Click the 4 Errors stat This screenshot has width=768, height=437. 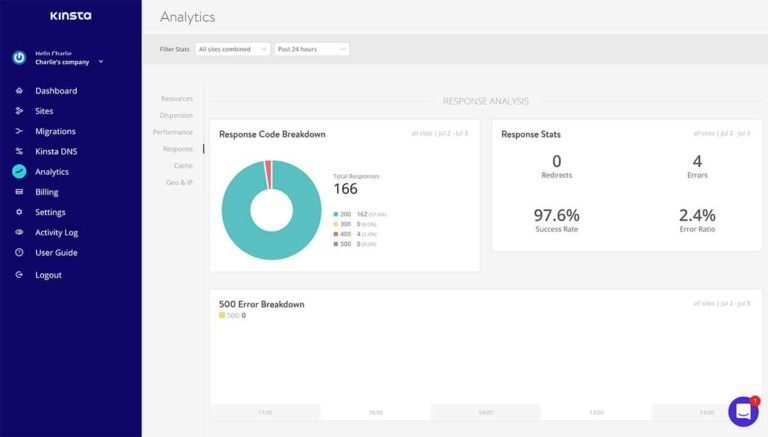tap(697, 166)
